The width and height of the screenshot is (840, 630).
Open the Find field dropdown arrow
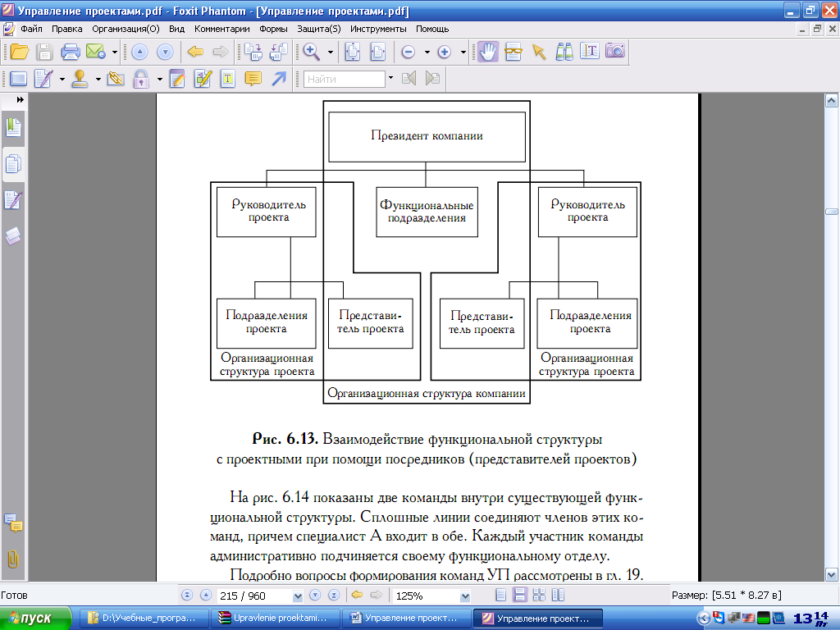pos(390,78)
